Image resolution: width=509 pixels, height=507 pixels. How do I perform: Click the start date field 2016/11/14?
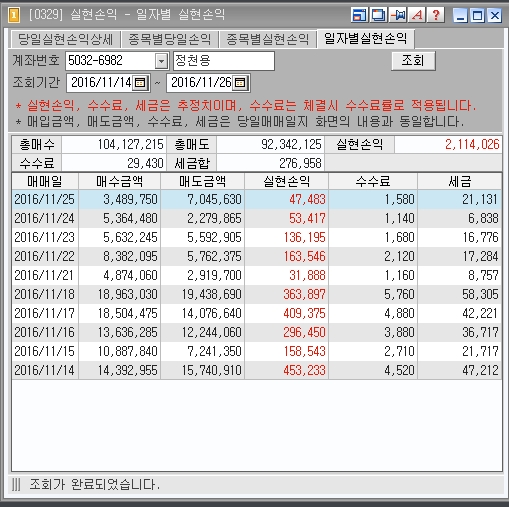pos(101,83)
